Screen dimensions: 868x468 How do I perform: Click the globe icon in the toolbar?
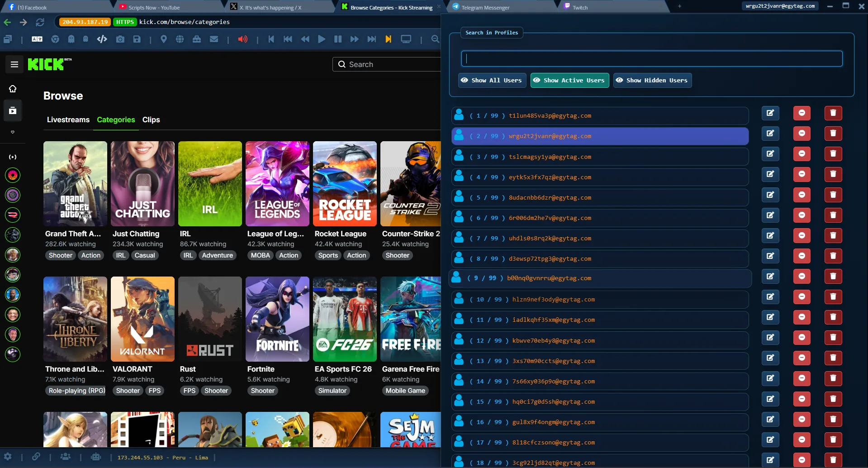pyautogui.click(x=180, y=39)
